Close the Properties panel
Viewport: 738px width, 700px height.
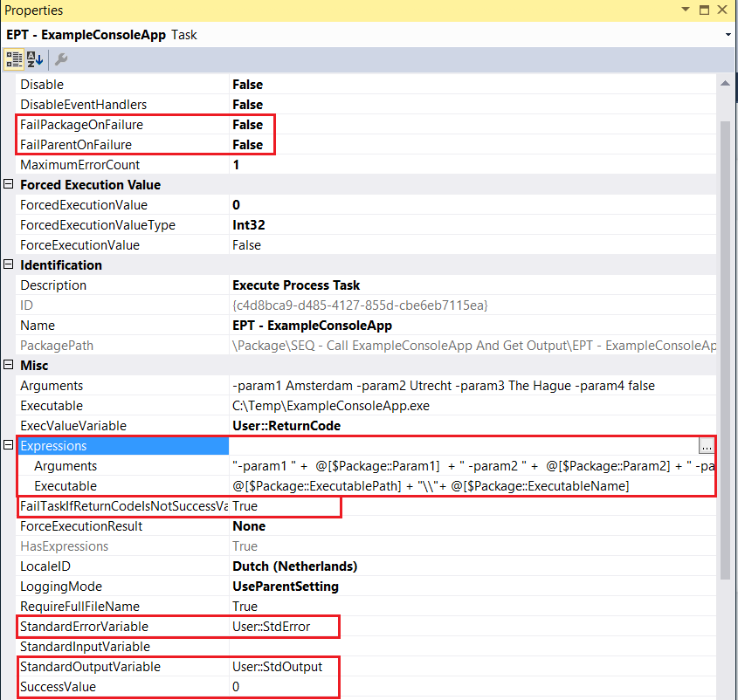(722, 10)
